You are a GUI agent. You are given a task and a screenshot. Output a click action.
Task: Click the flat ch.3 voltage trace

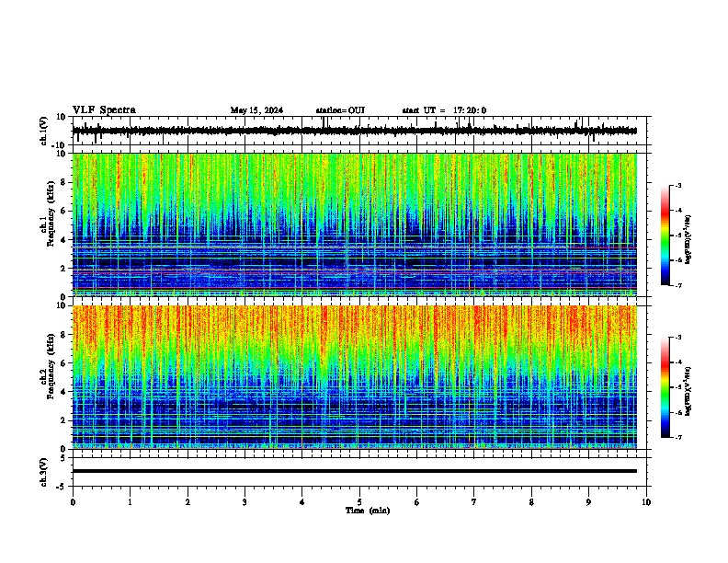tap(354, 471)
